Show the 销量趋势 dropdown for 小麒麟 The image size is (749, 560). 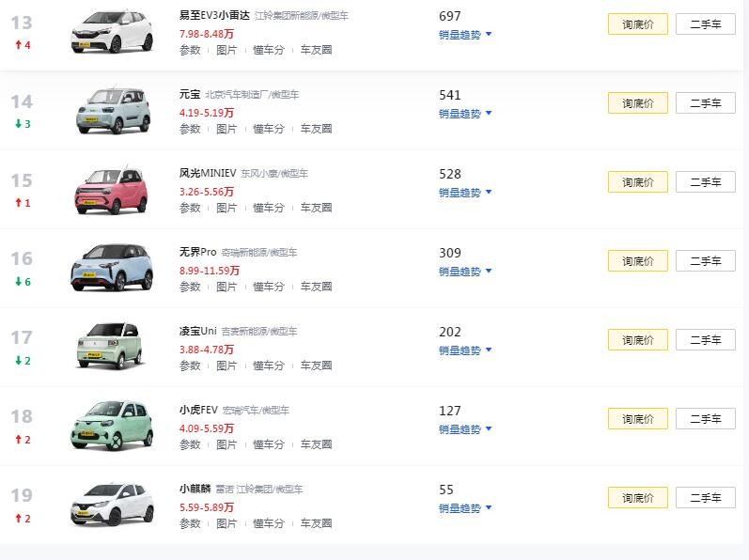coord(465,508)
